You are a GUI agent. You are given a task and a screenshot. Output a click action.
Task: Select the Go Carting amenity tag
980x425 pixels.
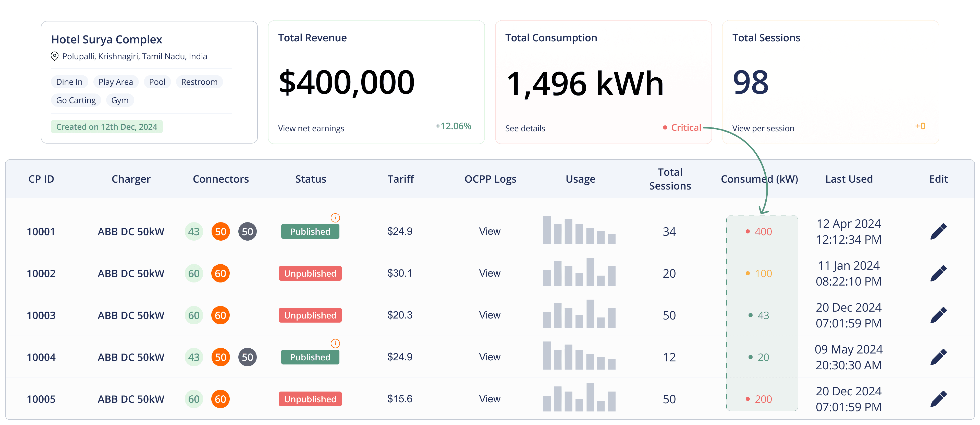pos(76,101)
